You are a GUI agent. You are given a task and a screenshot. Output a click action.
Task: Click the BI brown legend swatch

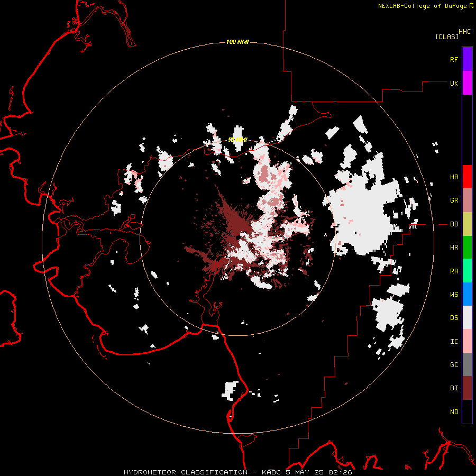pyautogui.click(x=467, y=388)
